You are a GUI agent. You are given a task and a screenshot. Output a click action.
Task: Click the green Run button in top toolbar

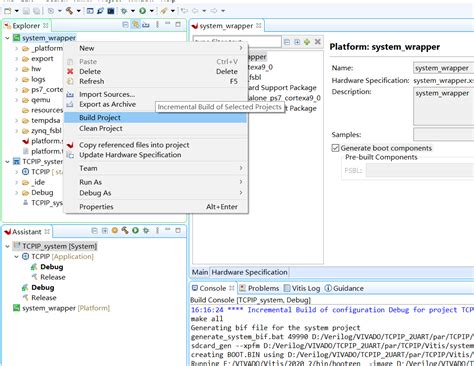point(142,11)
